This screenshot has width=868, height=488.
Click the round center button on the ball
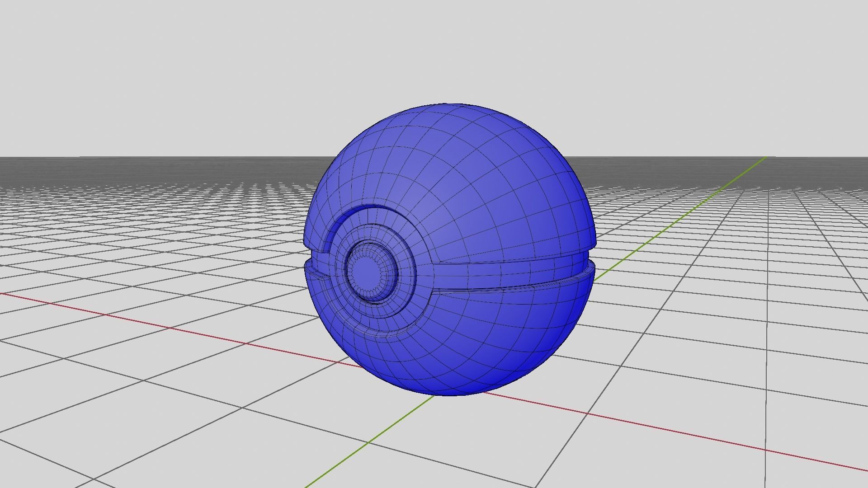(371, 272)
